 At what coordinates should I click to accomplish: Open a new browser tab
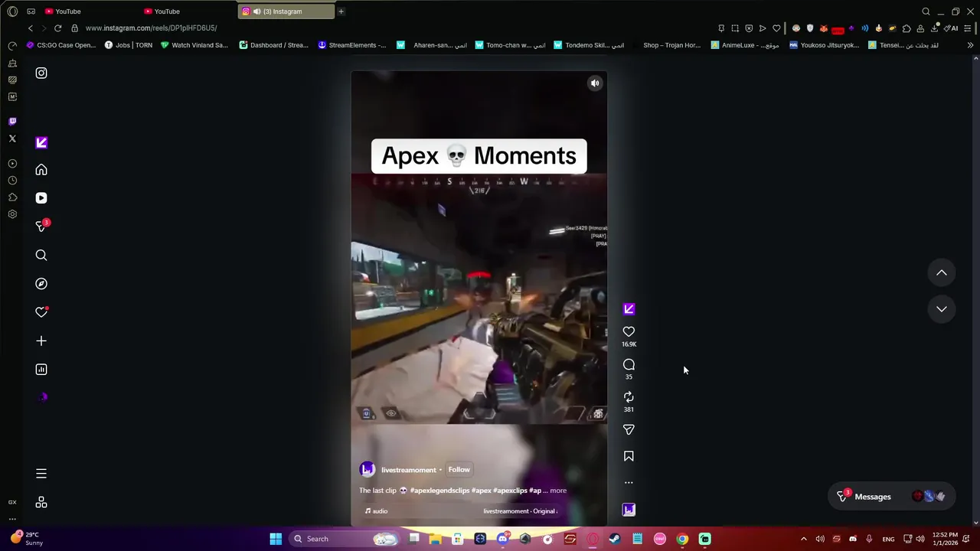pyautogui.click(x=341, y=11)
